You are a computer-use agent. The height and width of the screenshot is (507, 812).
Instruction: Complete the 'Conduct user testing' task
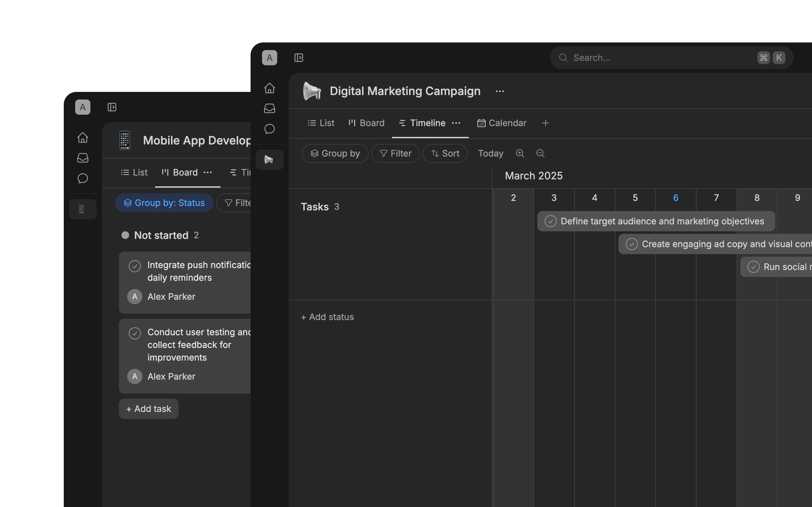tap(134, 333)
